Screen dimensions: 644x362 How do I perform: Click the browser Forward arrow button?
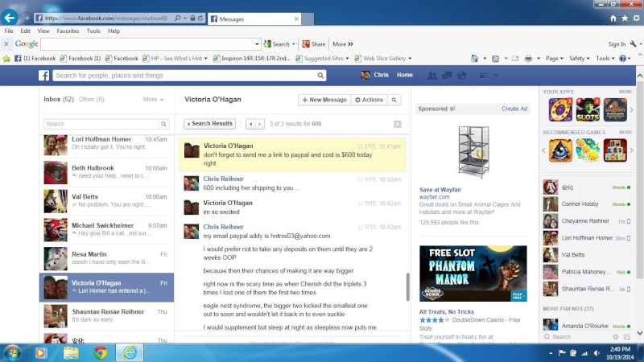click(x=26, y=18)
